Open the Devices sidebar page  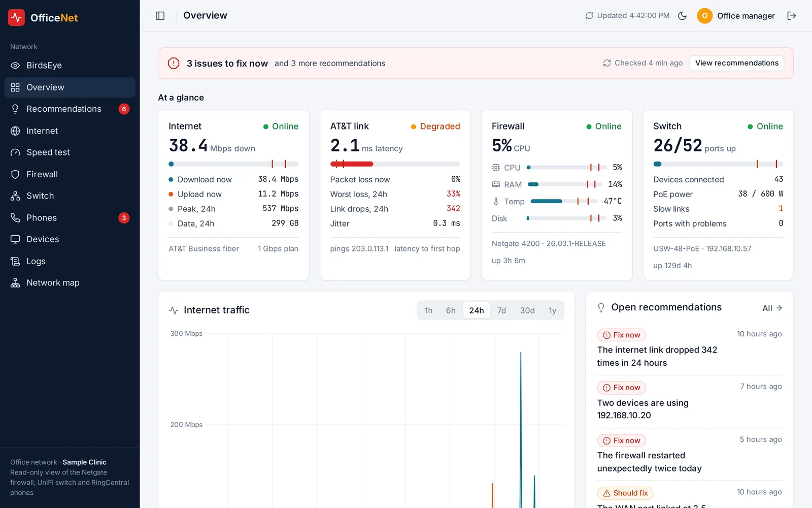point(70,239)
